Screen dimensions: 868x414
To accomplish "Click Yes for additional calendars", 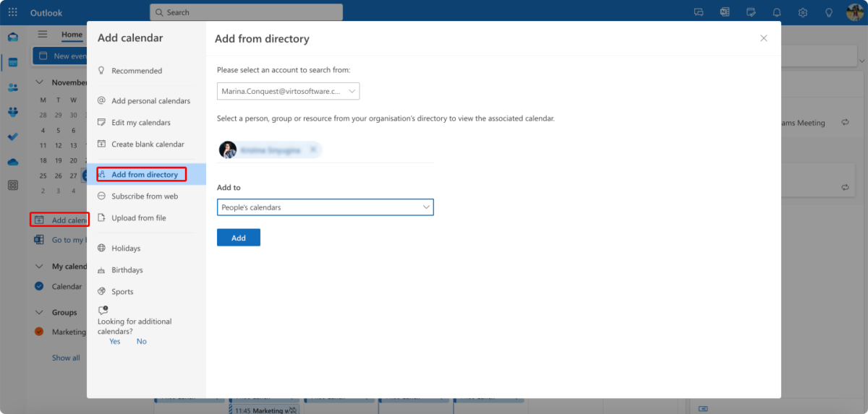I will (114, 341).
